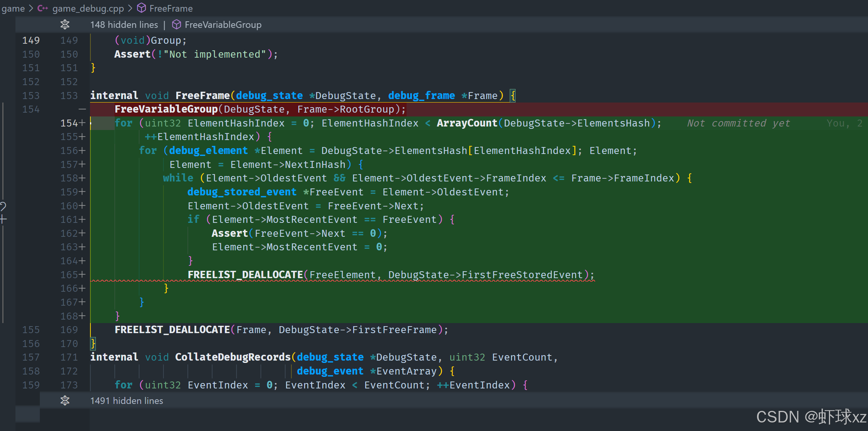
Task: Expand the 1491 hidden lines fold icon
Action: tap(65, 400)
